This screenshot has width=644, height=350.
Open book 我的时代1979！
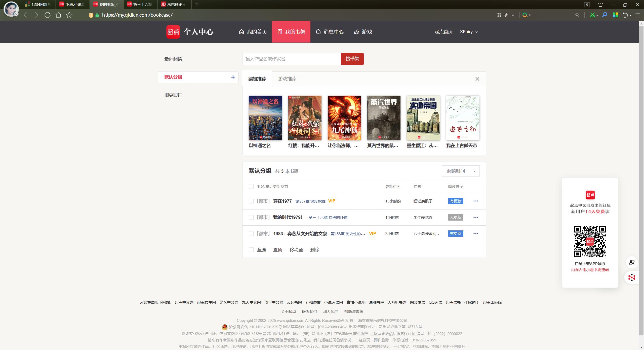click(288, 217)
